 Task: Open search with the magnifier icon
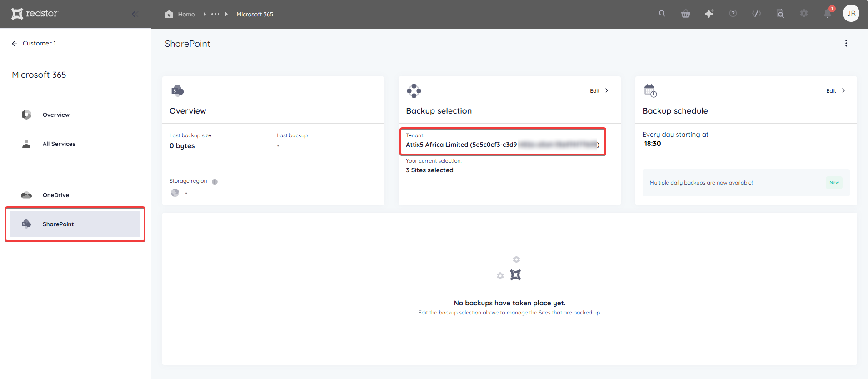coord(662,13)
